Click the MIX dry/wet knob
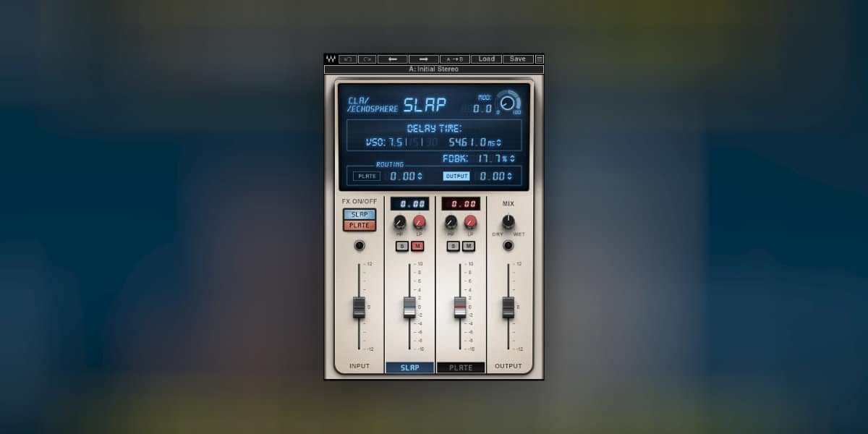Viewport: 868px width, 434px height. click(509, 221)
